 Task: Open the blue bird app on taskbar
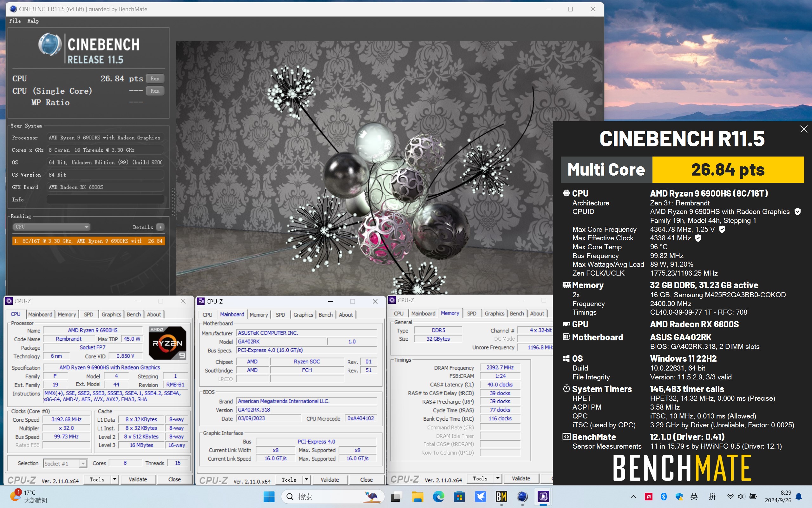[481, 497]
